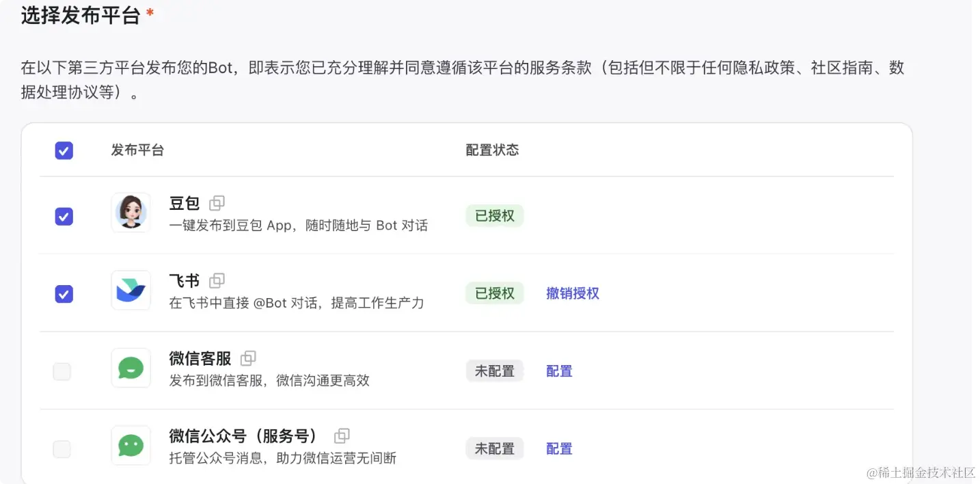Screen dimensions: 980x484
Task: Click the copy icon beside 微信公众号（服务号）
Action: (x=342, y=435)
